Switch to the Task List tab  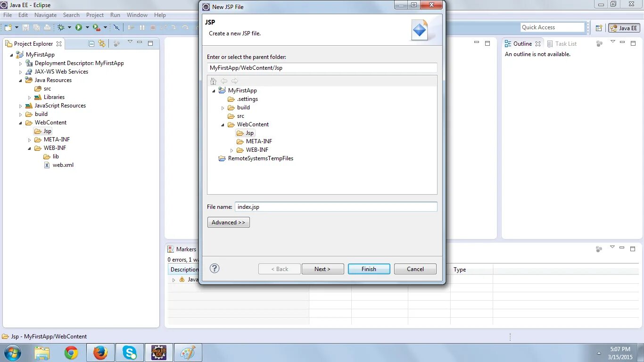click(562, 43)
